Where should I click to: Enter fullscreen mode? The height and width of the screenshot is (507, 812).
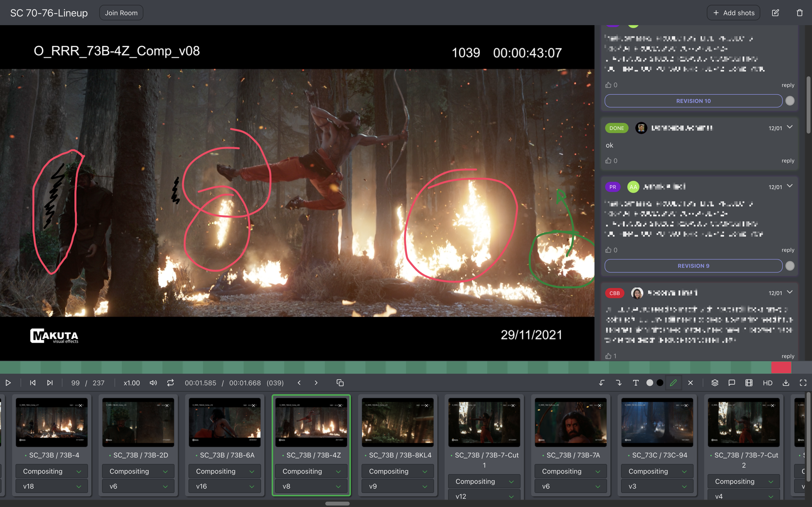[x=803, y=382]
